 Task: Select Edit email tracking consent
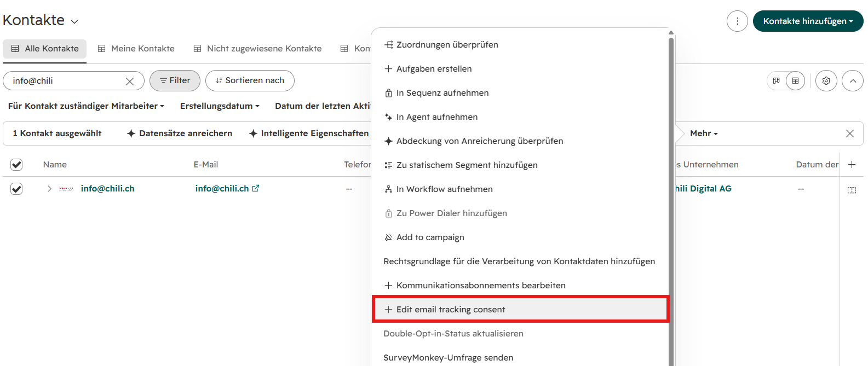(x=520, y=310)
